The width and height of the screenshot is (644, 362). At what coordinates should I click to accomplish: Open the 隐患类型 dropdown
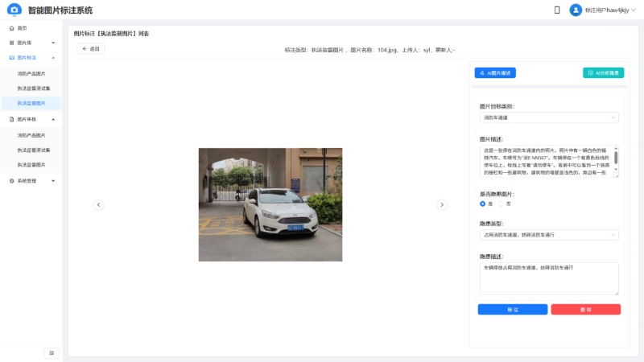[x=548, y=235]
